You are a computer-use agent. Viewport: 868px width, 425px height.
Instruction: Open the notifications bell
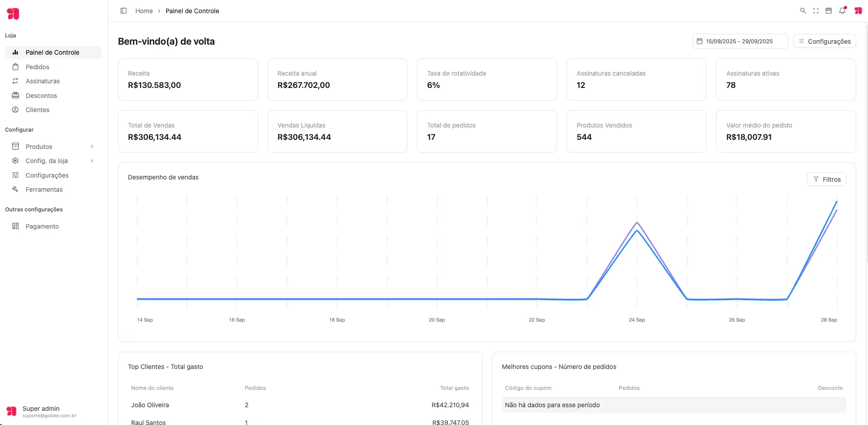[x=842, y=11]
